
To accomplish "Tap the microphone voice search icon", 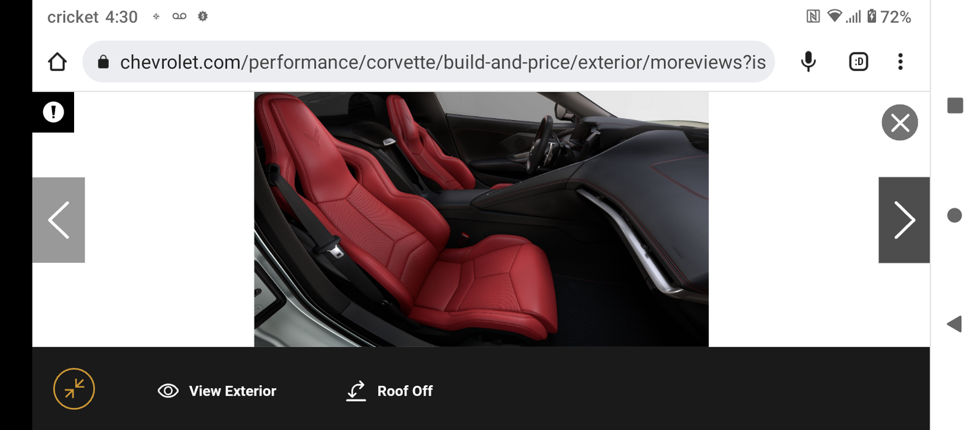I will coord(809,61).
